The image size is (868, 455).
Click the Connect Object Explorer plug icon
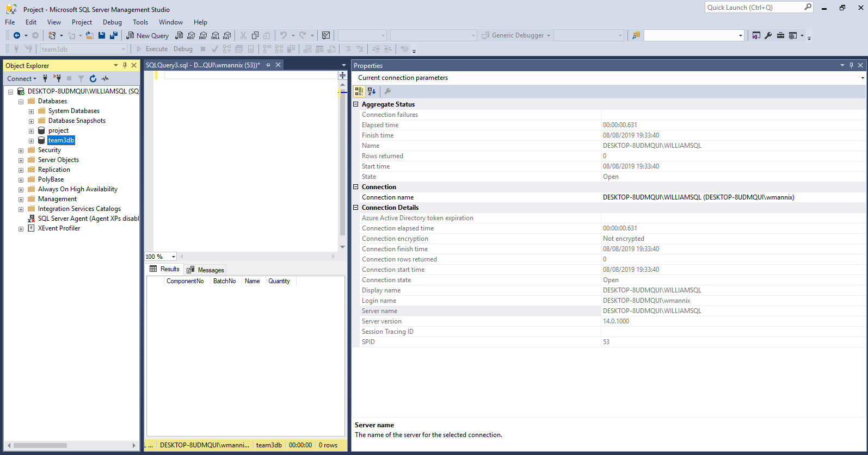45,78
